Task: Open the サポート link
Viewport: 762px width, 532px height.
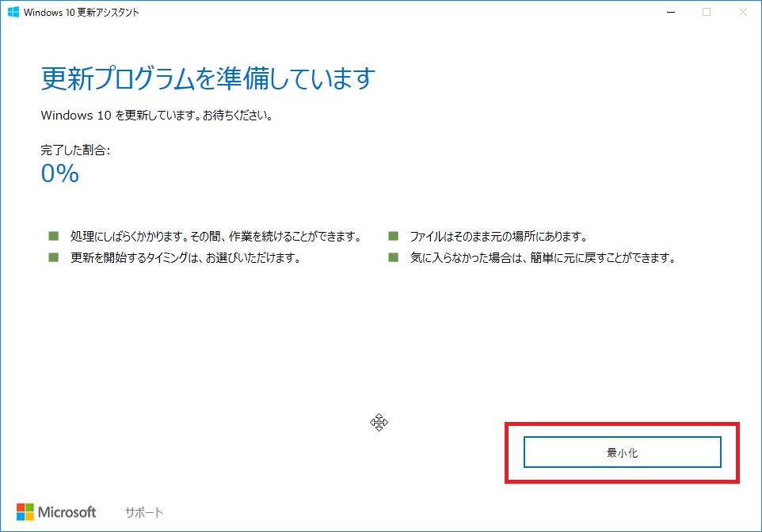Action: click(x=144, y=512)
